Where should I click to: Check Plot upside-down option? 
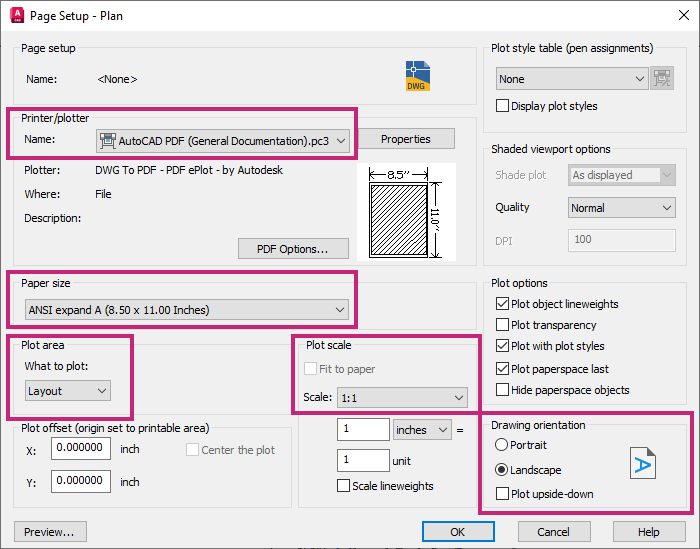(502, 494)
